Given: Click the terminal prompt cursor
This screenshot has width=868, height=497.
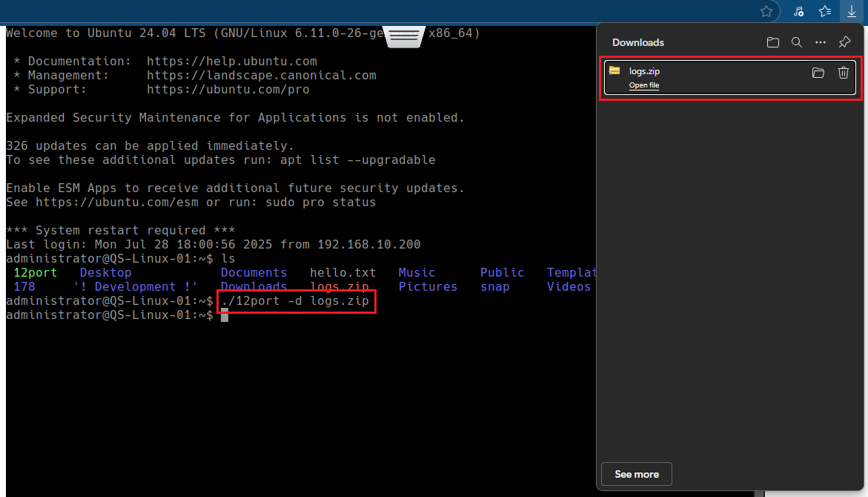Looking at the screenshot, I should pyautogui.click(x=224, y=315).
